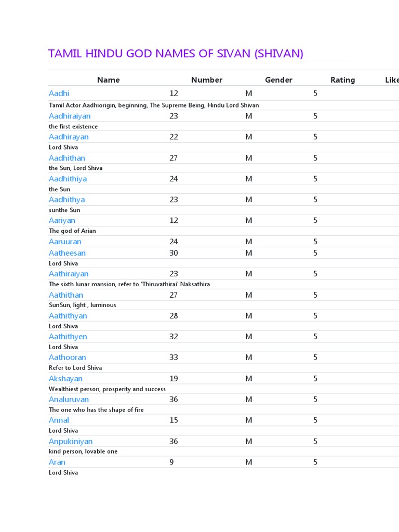Click the Aadhiraiyan name link
The height and width of the screenshot is (532, 399).
tap(70, 116)
